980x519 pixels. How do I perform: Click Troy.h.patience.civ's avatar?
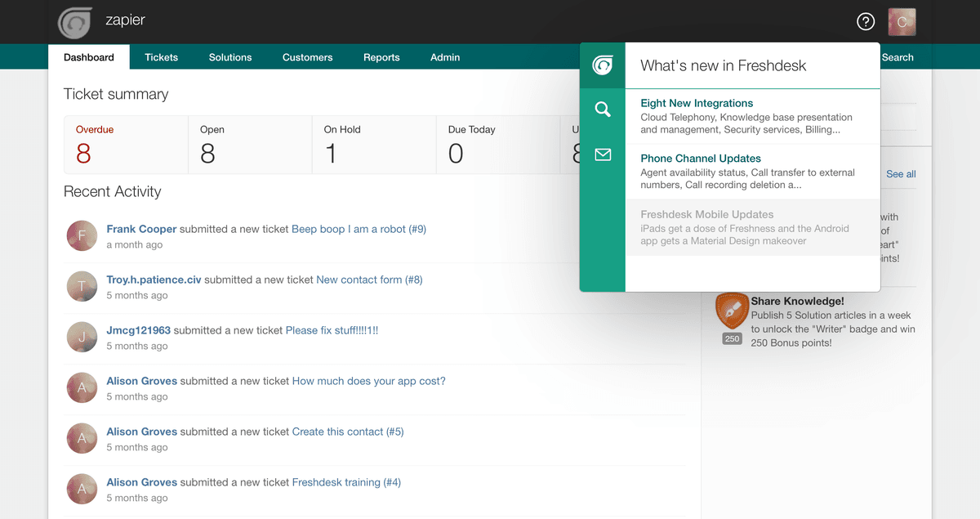pyautogui.click(x=82, y=286)
